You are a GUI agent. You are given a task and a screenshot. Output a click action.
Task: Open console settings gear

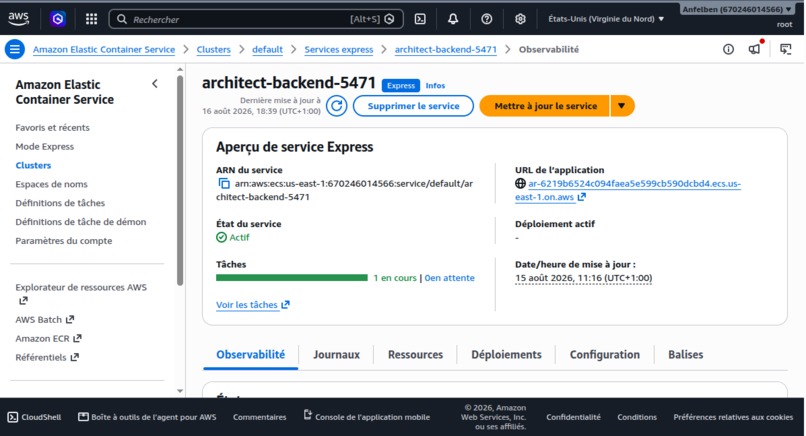click(520, 19)
